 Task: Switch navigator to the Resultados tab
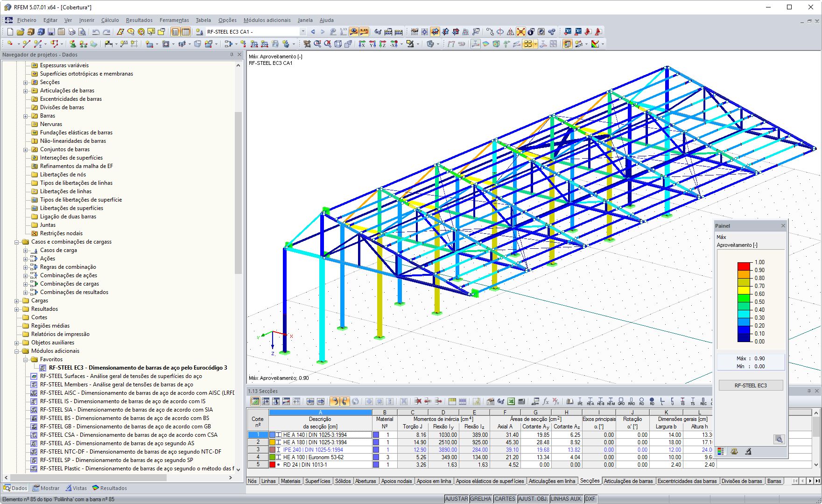(110, 488)
